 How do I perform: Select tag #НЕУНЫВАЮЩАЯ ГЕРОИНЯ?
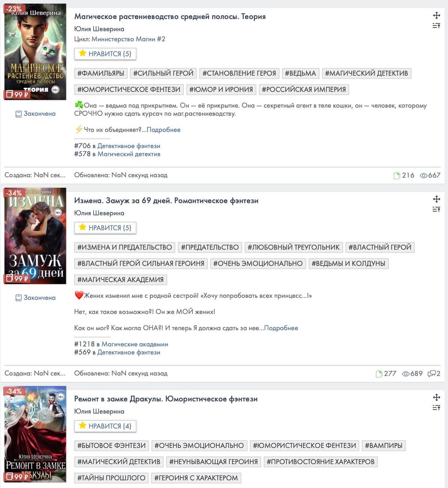coord(213,462)
